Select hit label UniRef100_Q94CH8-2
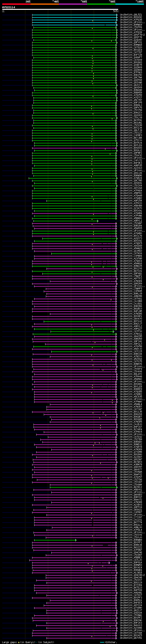The image size is (146, 644). pyautogui.click(x=133, y=575)
